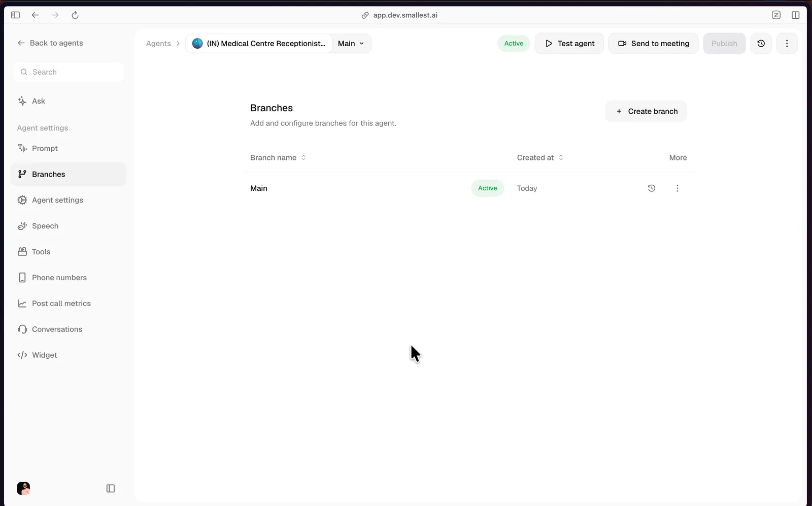812x506 pixels.
Task: Open the top toolbar three-dot menu
Action: (787, 44)
